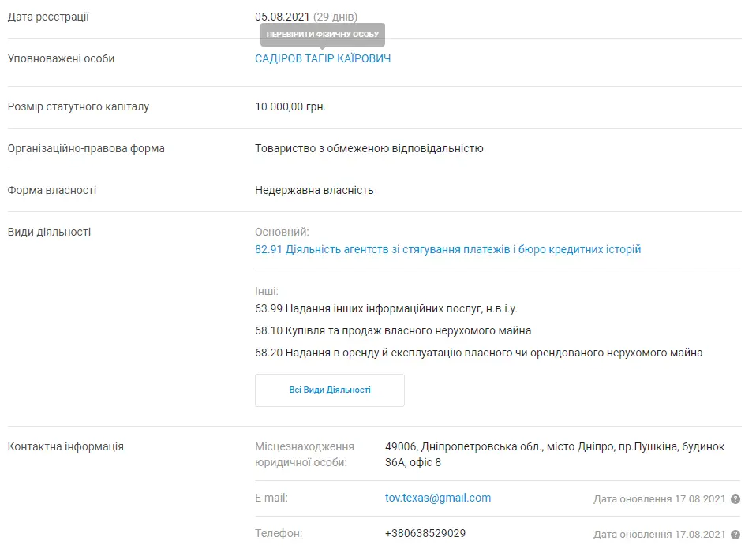Click the help icon beside the phone update date
The height and width of the screenshot is (556, 756).
click(735, 535)
